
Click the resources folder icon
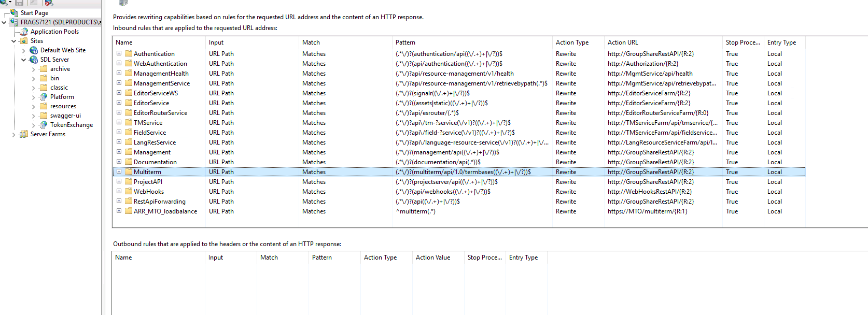point(44,106)
